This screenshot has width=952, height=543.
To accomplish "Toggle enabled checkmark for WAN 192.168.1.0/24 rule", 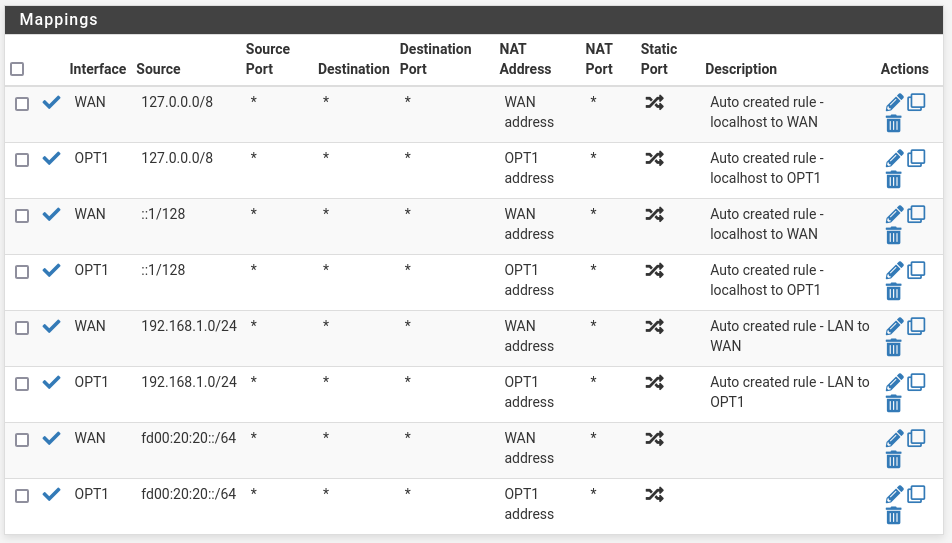I will point(52,326).
